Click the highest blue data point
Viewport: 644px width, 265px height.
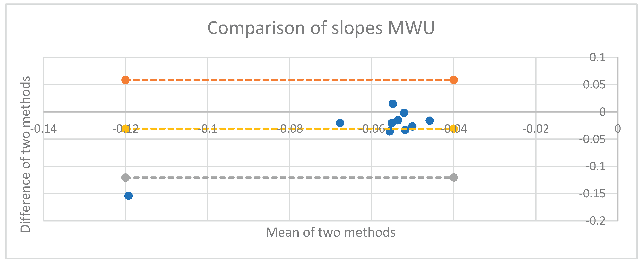[x=393, y=104]
